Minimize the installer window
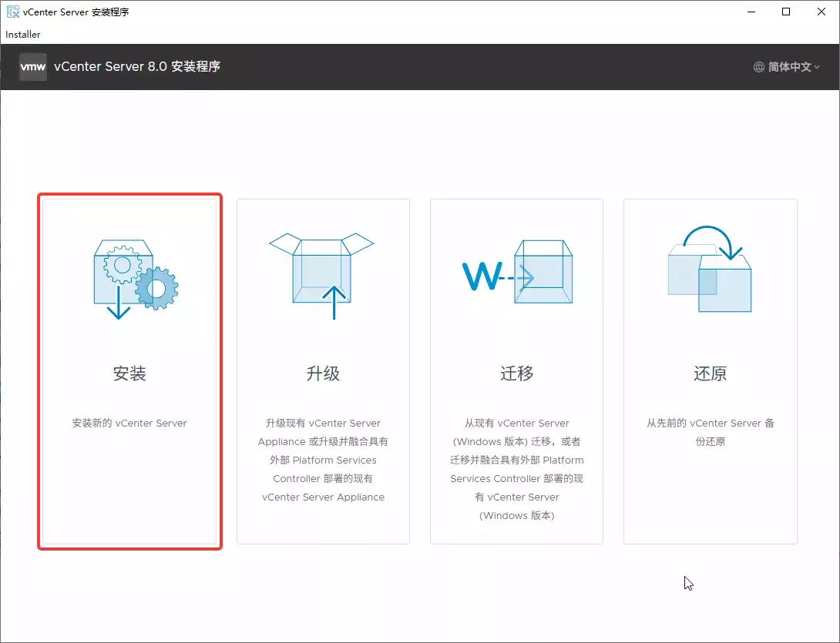 [x=751, y=12]
